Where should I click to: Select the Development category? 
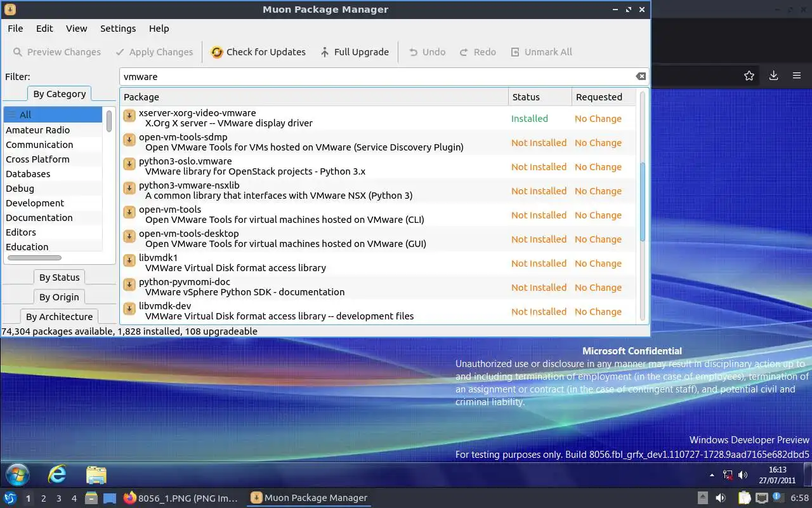(53, 203)
